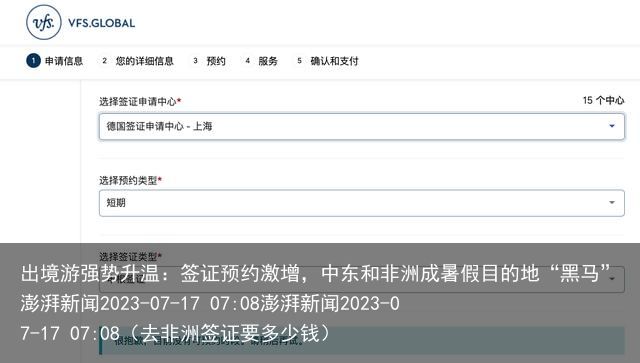This screenshot has width=640, height=363.
Task: Click the arrow of the 短期 dropdown
Action: (612, 203)
